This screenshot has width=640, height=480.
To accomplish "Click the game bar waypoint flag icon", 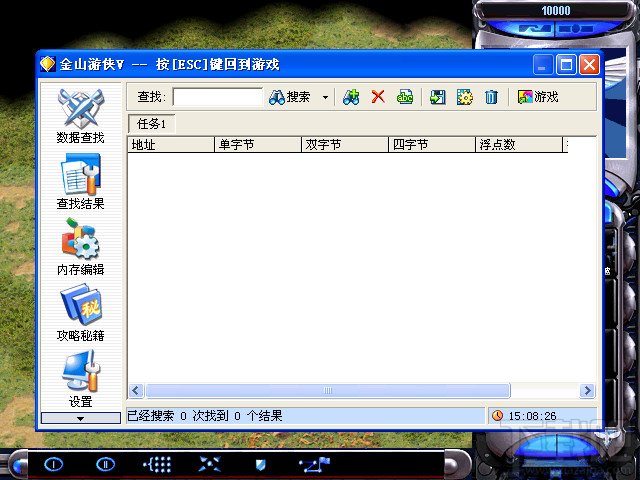I will pyautogui.click(x=314, y=464).
